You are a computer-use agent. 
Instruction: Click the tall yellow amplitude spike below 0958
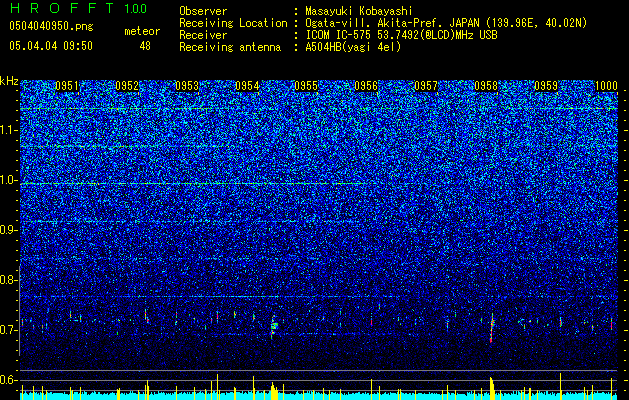(x=492, y=388)
